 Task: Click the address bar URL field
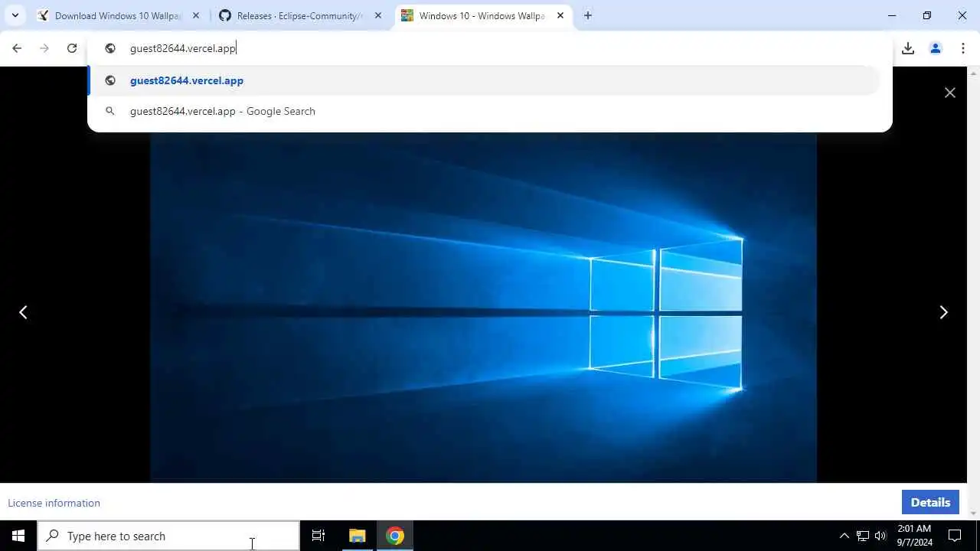point(490,48)
